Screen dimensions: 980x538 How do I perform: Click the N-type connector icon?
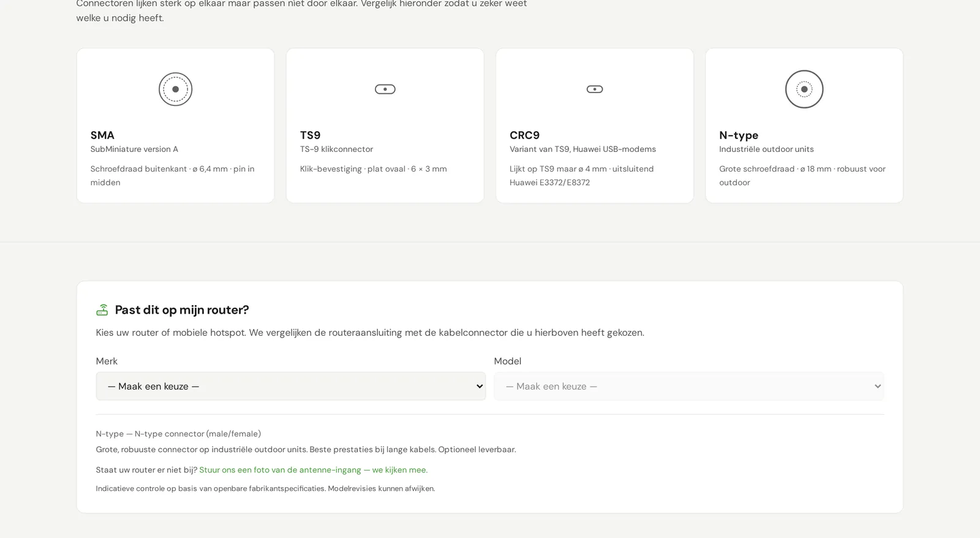coord(804,89)
